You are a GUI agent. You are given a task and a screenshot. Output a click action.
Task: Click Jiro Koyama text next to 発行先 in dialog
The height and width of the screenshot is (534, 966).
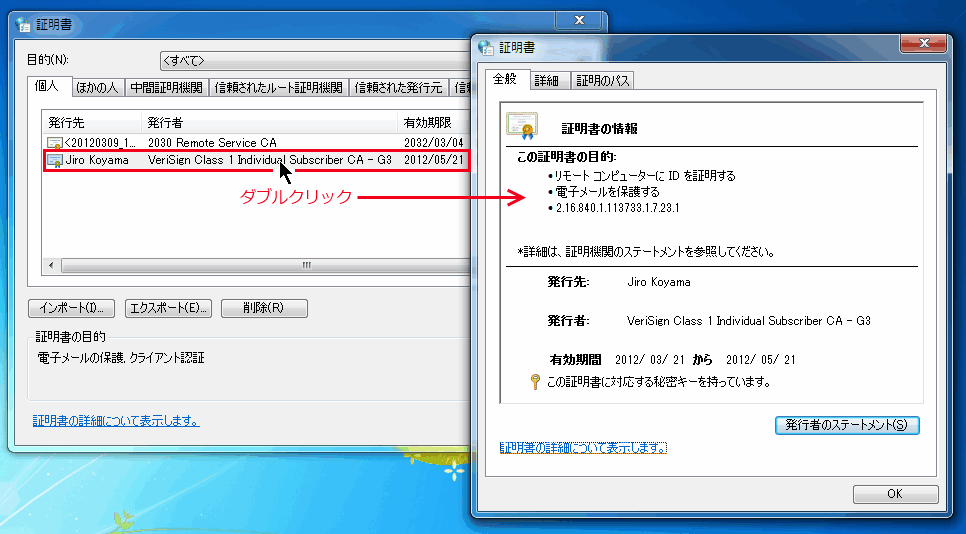tap(659, 282)
